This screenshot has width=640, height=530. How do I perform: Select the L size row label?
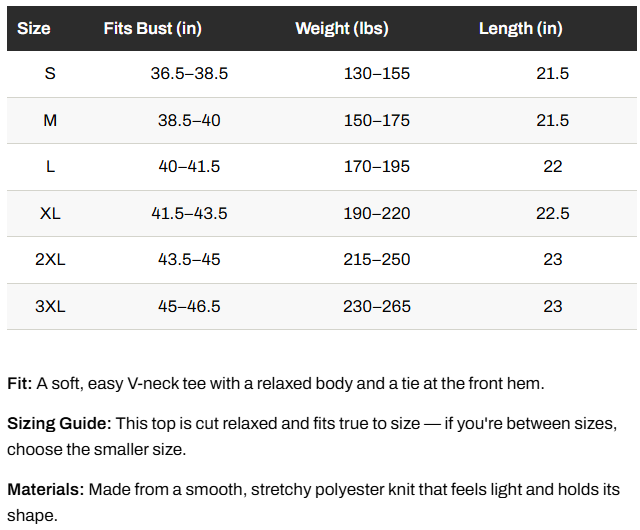tap(50, 167)
